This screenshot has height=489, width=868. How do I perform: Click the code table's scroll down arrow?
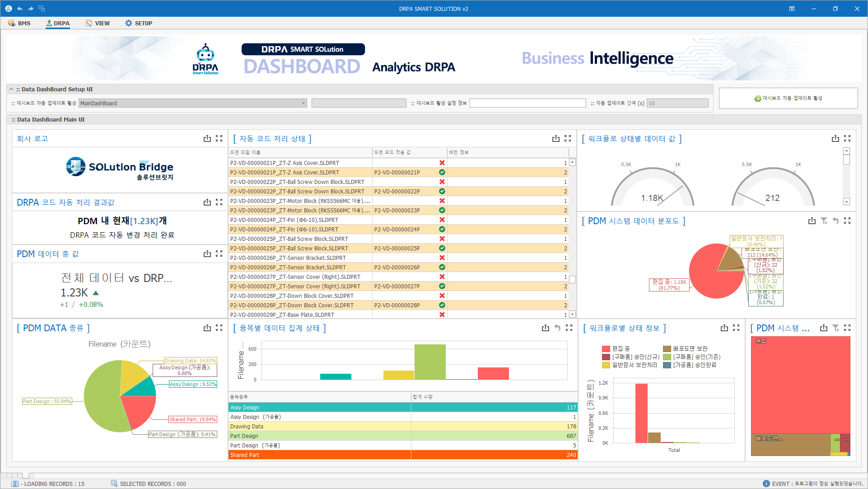(x=573, y=314)
